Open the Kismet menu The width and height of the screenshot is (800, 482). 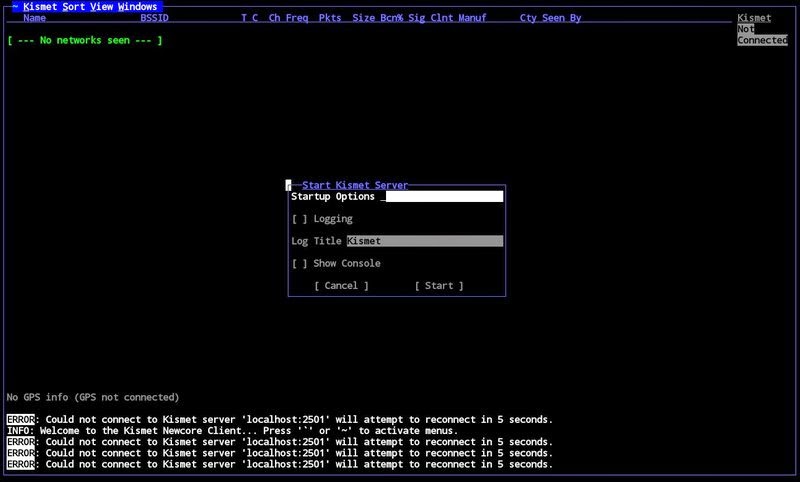39,7
